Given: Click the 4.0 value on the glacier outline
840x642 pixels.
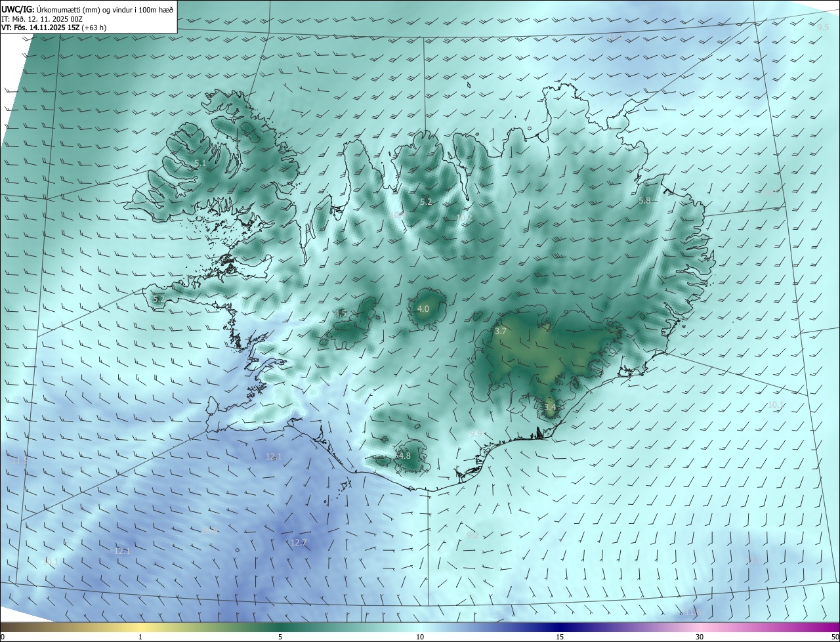Looking at the screenshot, I should click(423, 309).
